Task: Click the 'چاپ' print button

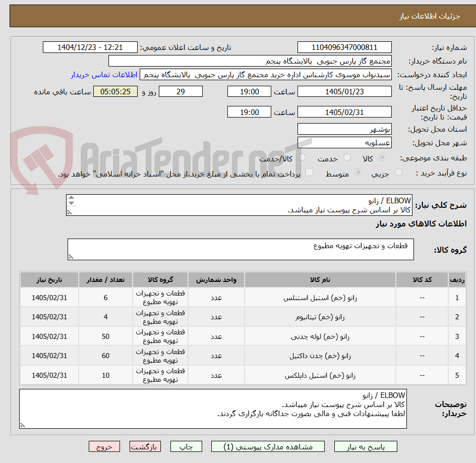Action: pyautogui.click(x=186, y=446)
